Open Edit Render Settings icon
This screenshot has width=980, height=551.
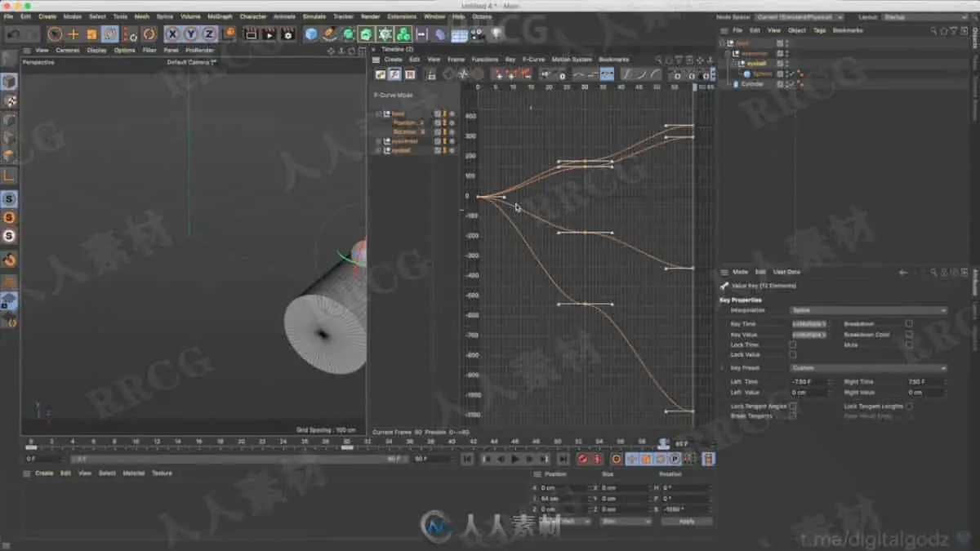coord(288,34)
